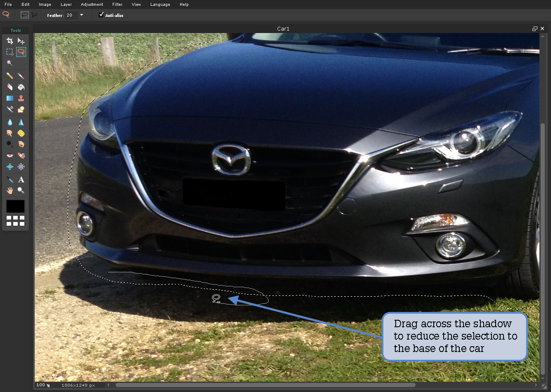Open the Language menu
551x392 pixels.
(160, 5)
